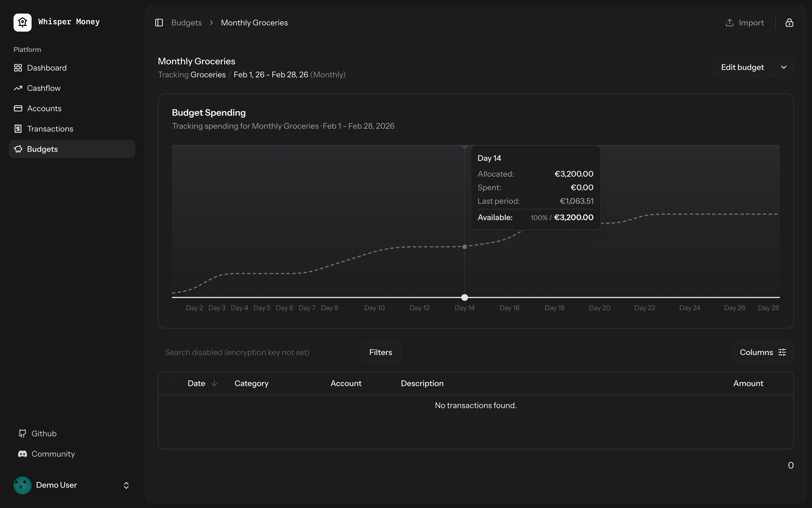
Task: Go to Cashflow page
Action: pyautogui.click(x=72, y=88)
